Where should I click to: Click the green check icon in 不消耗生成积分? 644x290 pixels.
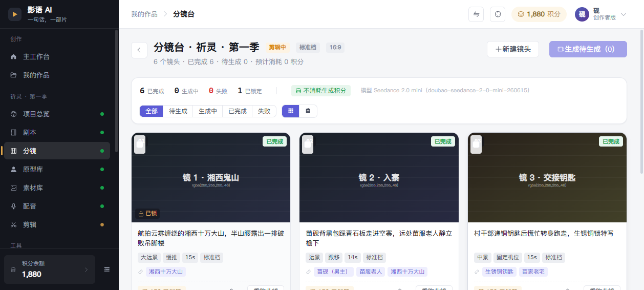[x=298, y=91]
